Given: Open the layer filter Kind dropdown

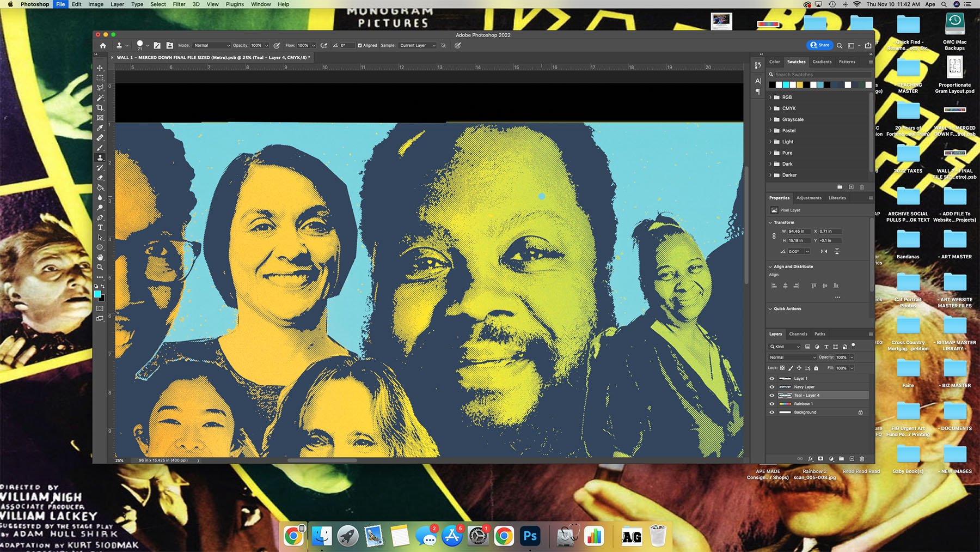Looking at the screenshot, I should click(x=785, y=347).
